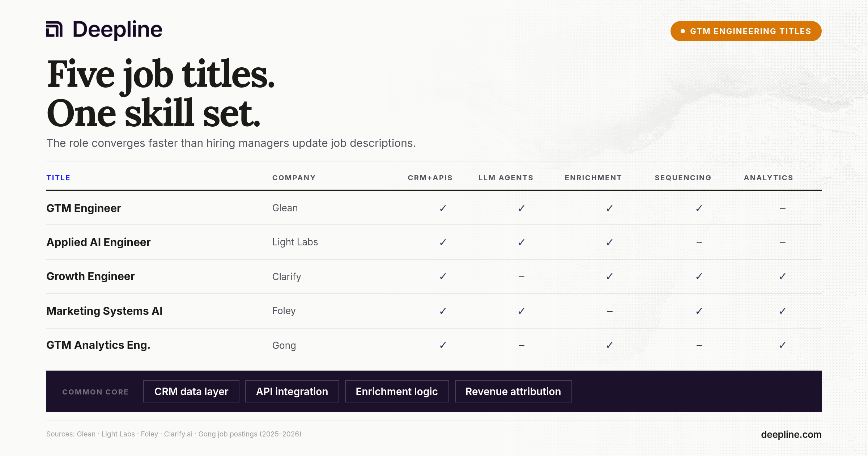Select the Growth Engineer row title
The height and width of the screenshot is (456, 868).
(90, 276)
